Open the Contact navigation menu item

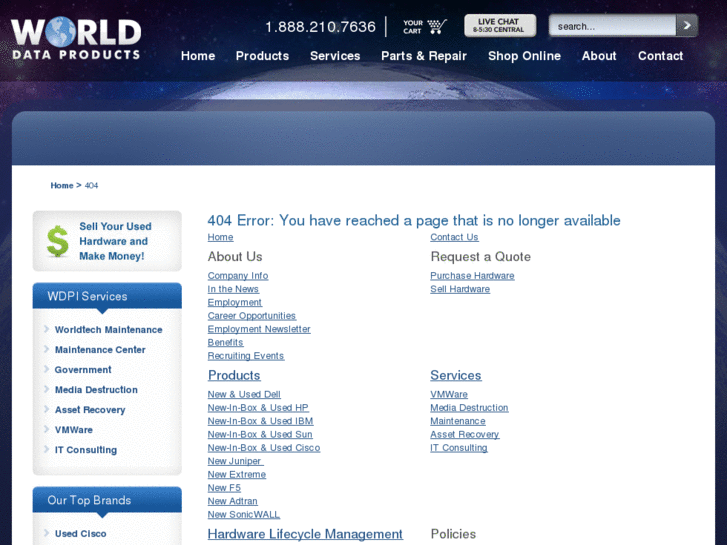click(x=660, y=56)
